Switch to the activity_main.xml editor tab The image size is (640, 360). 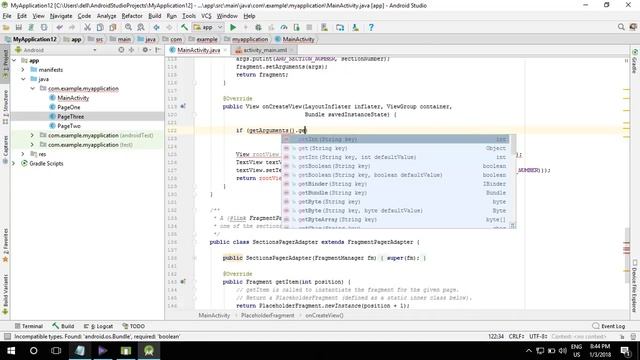[x=264, y=50]
